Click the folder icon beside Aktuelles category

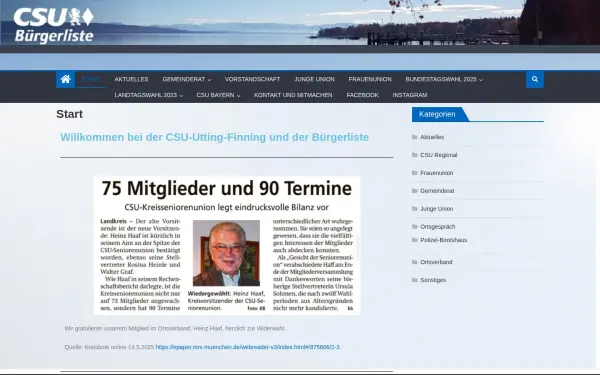coord(414,137)
